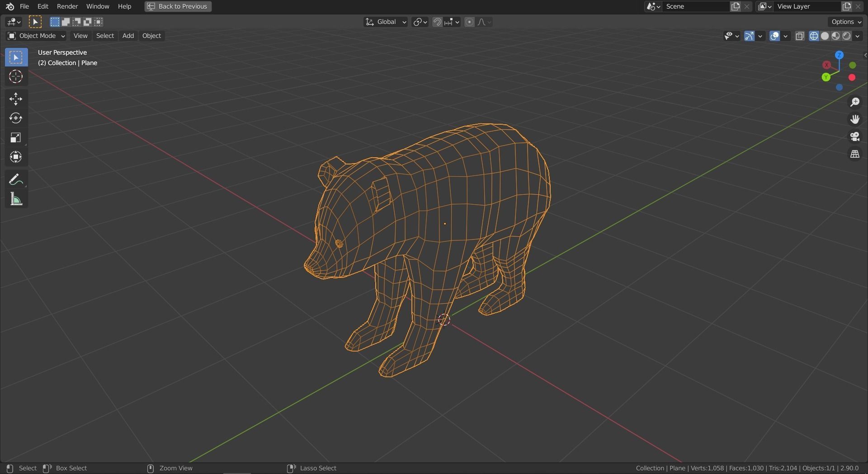
Task: Choose the Intersect Selection mode icon
Action: pos(98,22)
